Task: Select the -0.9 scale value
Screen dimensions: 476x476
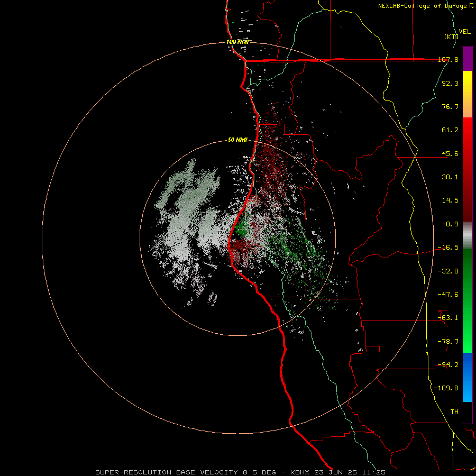Action: [x=450, y=224]
